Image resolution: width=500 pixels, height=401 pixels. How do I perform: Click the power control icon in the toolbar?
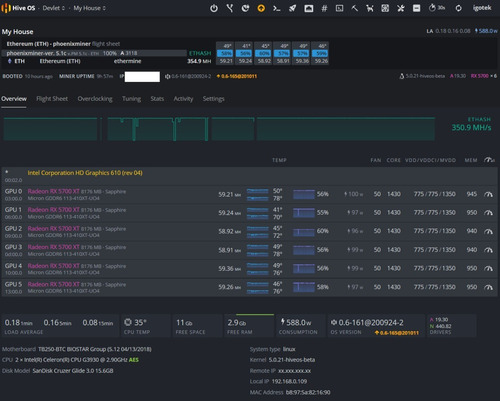point(214,8)
